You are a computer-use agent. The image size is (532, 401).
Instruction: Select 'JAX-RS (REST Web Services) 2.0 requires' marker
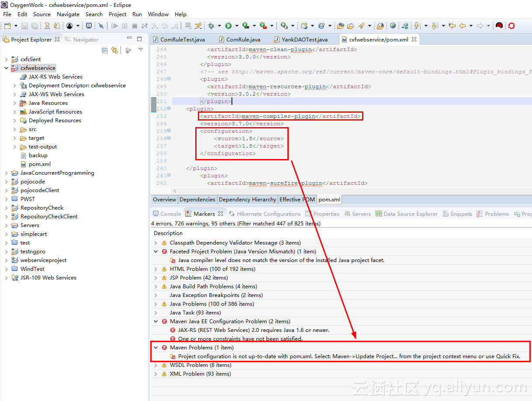[x=249, y=330]
